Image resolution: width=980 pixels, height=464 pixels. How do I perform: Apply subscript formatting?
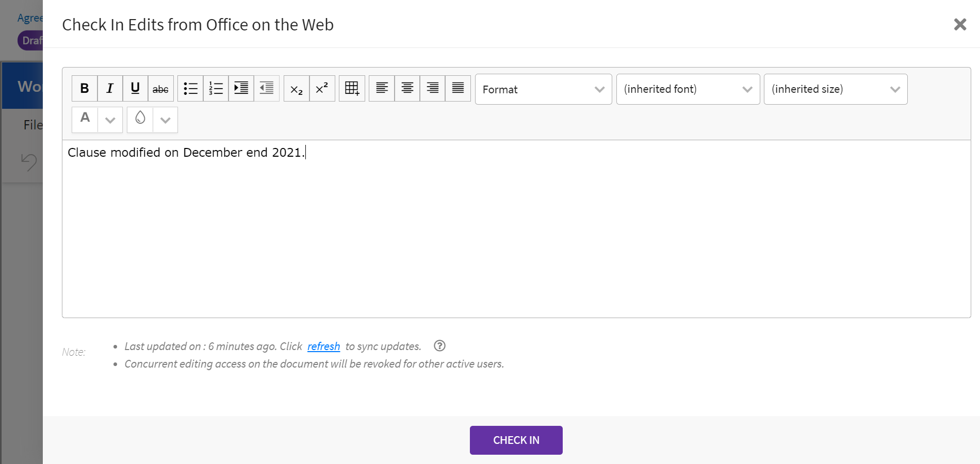tap(297, 89)
